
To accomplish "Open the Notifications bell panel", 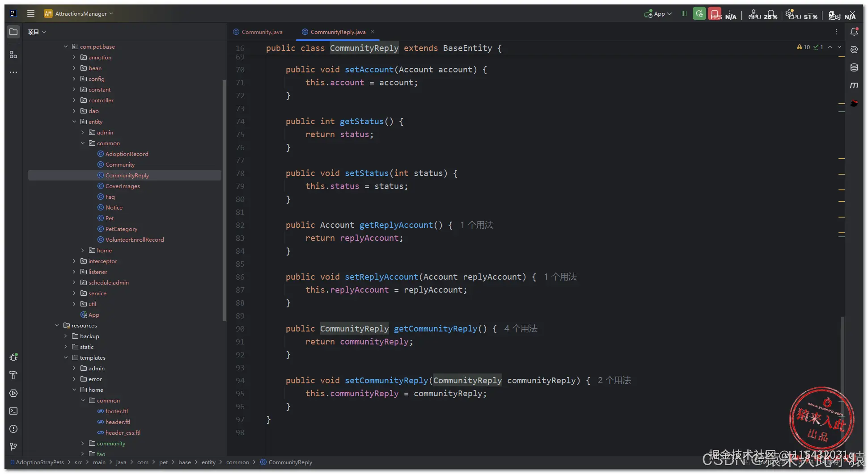I will (x=854, y=32).
